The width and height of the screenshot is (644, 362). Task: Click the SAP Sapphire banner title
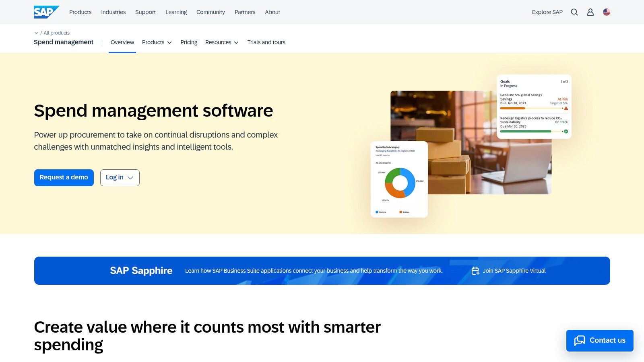tap(141, 271)
